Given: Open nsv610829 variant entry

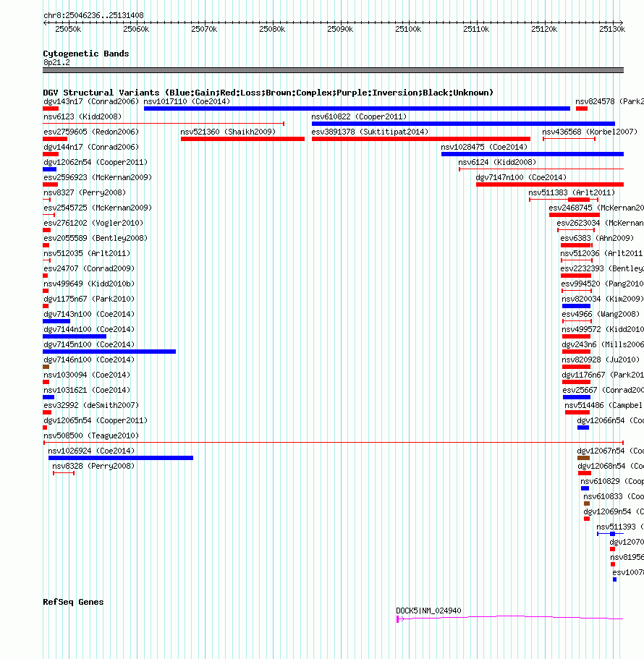Looking at the screenshot, I should click(x=612, y=481).
